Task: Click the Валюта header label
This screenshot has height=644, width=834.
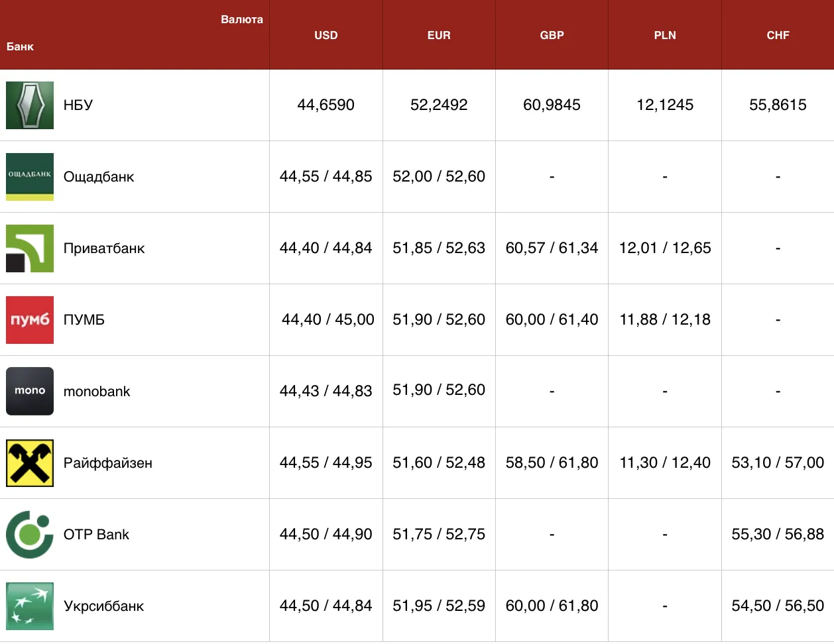Action: pos(242,19)
